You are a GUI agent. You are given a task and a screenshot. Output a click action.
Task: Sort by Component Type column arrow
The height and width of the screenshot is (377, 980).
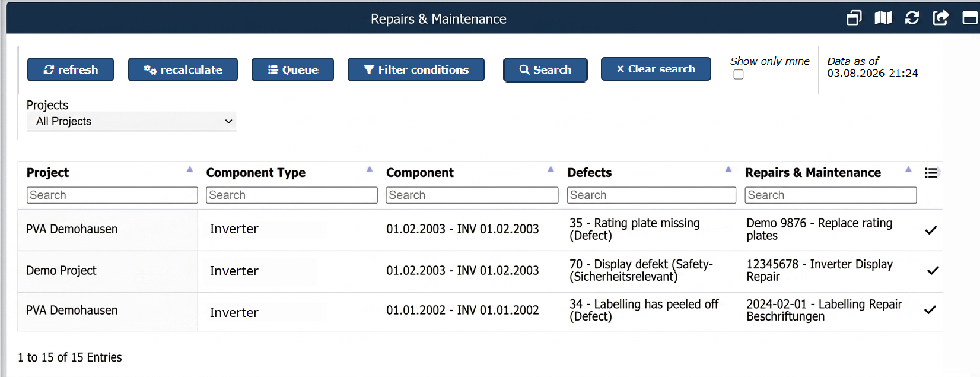tap(370, 170)
